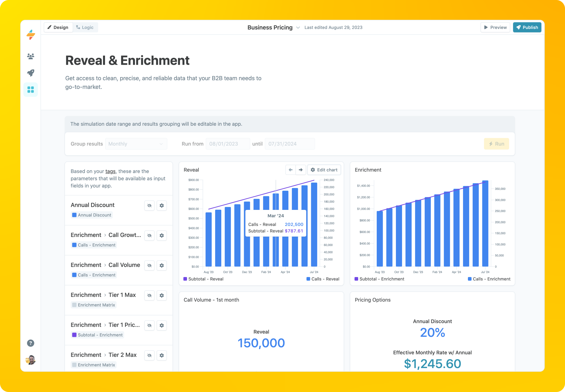Open Enrichment Call Volume settings gear

[x=162, y=265]
